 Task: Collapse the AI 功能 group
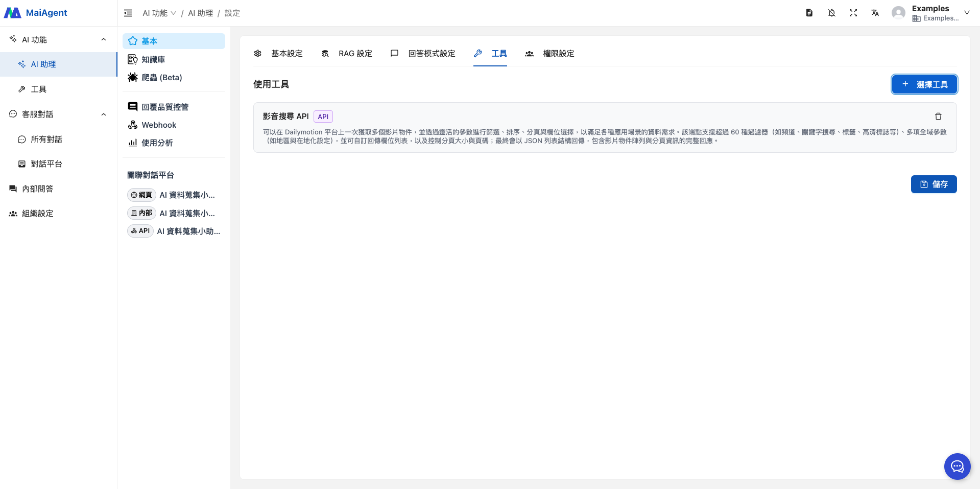[104, 39]
